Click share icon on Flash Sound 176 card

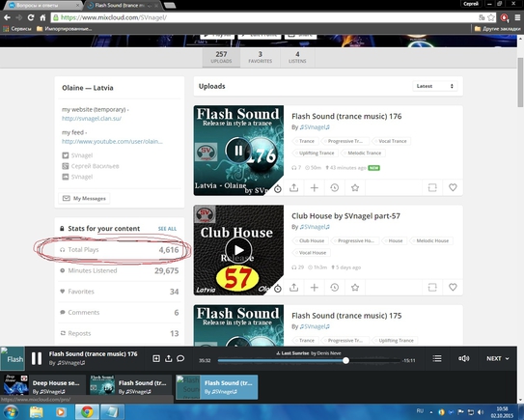pos(293,187)
